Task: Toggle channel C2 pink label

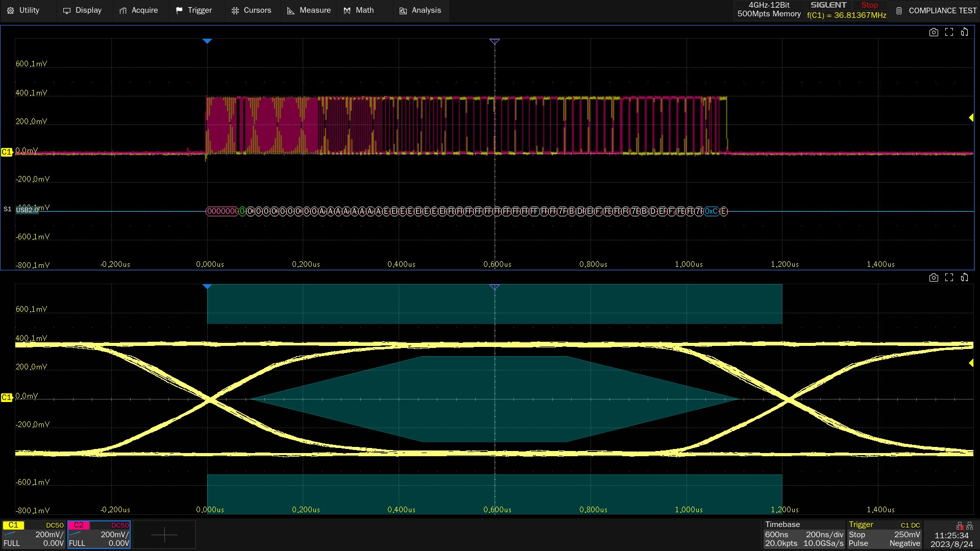Action: (79, 525)
